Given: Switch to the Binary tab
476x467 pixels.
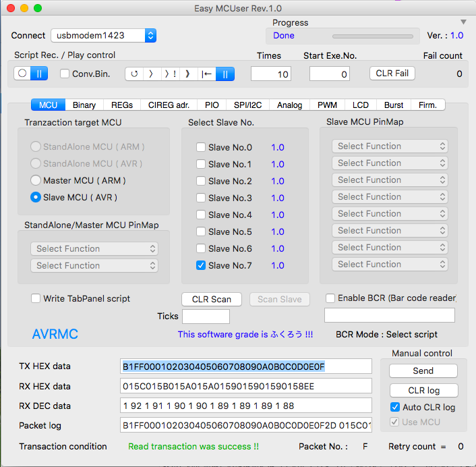Looking at the screenshot, I should [84, 105].
